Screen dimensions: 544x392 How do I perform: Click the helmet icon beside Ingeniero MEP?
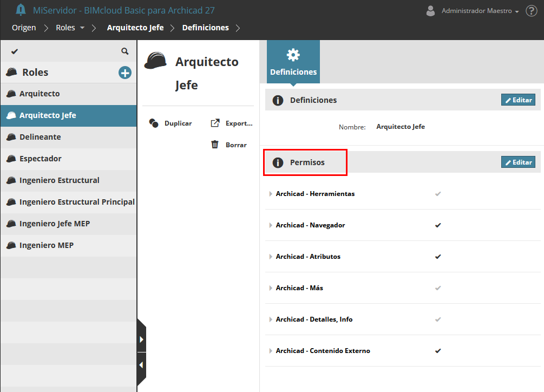tap(11, 245)
